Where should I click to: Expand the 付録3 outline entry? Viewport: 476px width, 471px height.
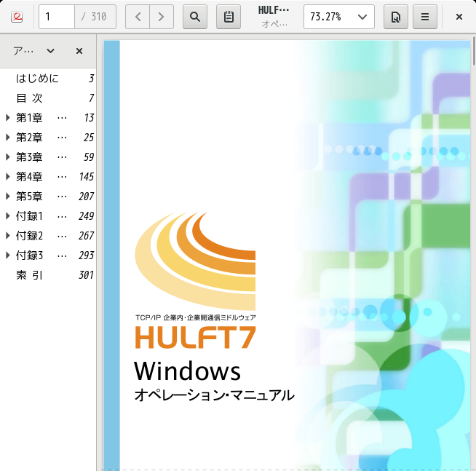pyautogui.click(x=8, y=256)
